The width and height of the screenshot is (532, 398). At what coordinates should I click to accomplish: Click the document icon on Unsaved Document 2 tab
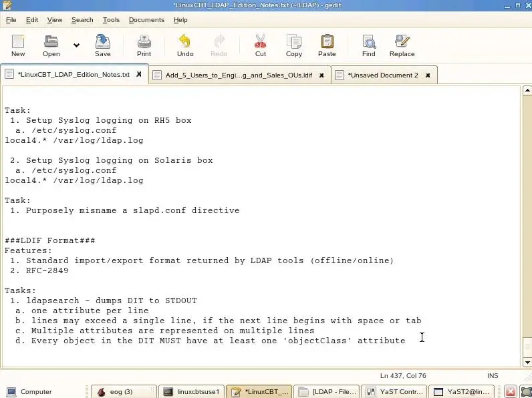click(340, 75)
